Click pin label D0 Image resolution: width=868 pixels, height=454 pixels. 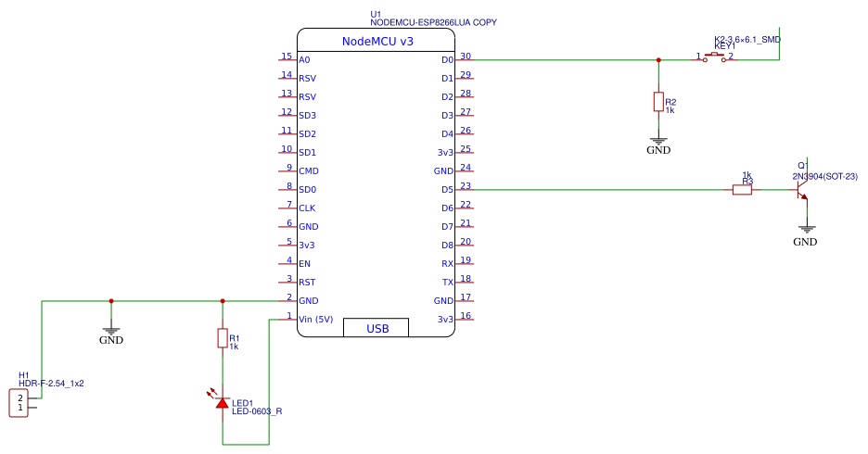click(x=447, y=59)
